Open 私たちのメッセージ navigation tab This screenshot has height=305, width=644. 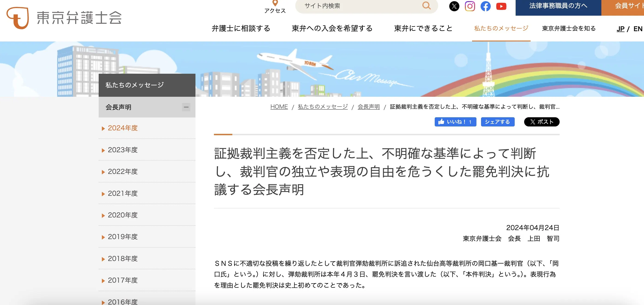point(501,29)
